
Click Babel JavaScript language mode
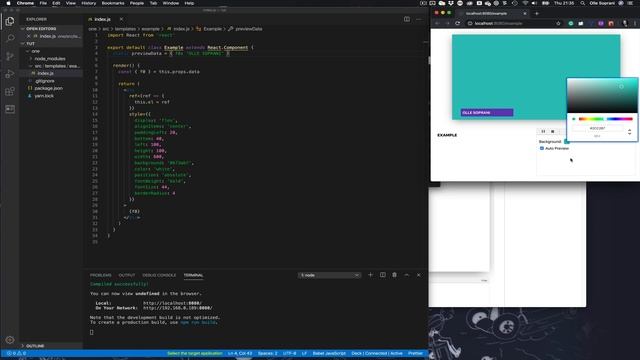click(x=329, y=353)
